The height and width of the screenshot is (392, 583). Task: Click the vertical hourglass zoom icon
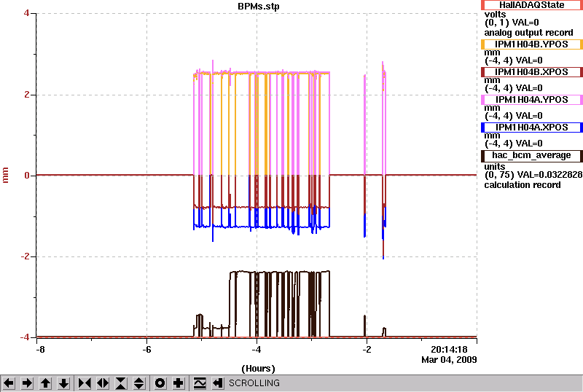(x=121, y=383)
